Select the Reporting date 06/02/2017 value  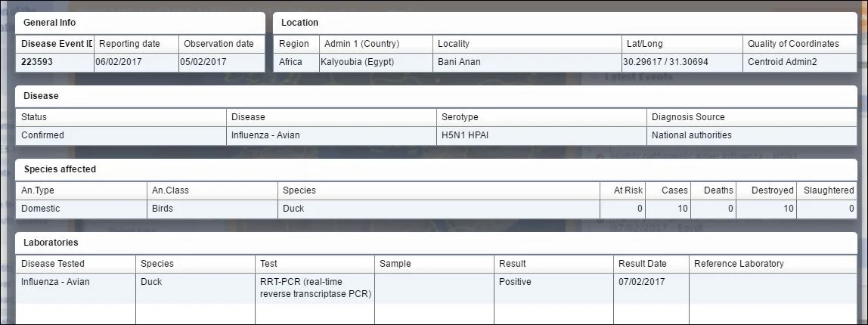(137, 63)
